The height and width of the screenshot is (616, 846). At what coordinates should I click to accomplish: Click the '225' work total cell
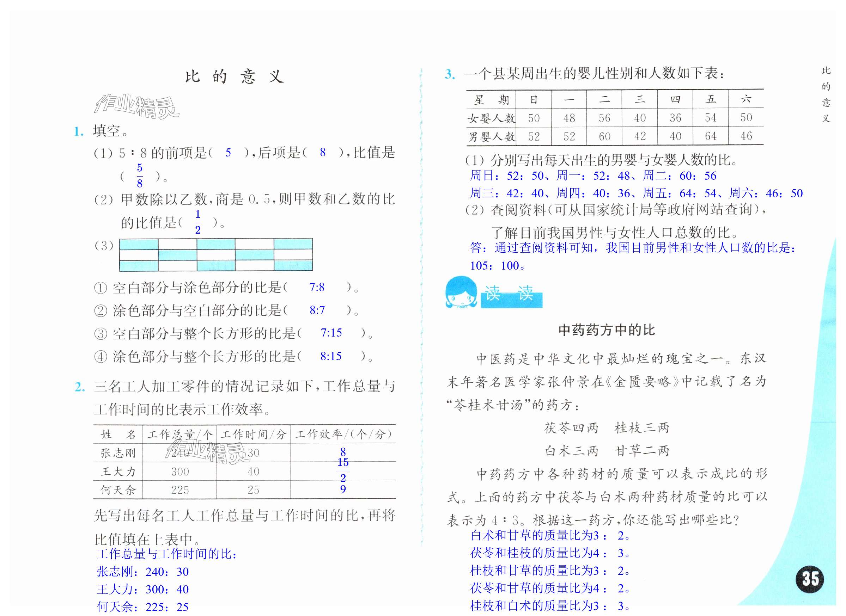[x=180, y=490]
